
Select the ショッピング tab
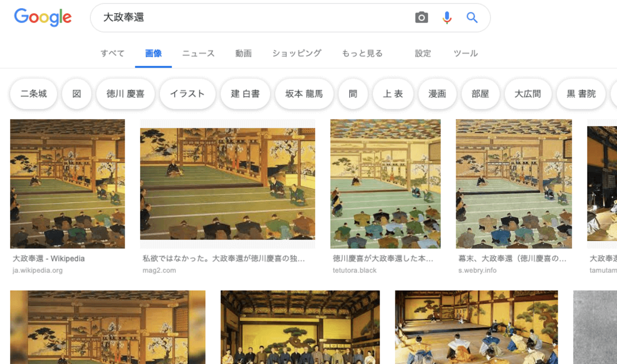pyautogui.click(x=297, y=53)
